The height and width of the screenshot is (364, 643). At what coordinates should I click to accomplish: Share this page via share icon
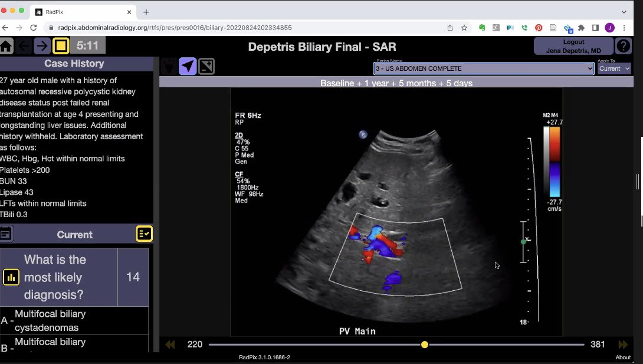pos(450,28)
